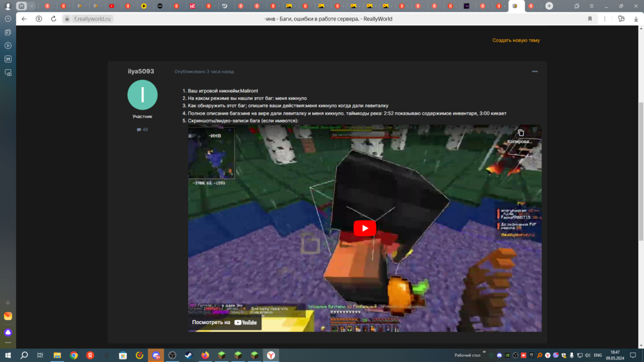Viewport: 644px width, 362px height.
Task: Click the browser back arrow
Action: [x=24, y=19]
